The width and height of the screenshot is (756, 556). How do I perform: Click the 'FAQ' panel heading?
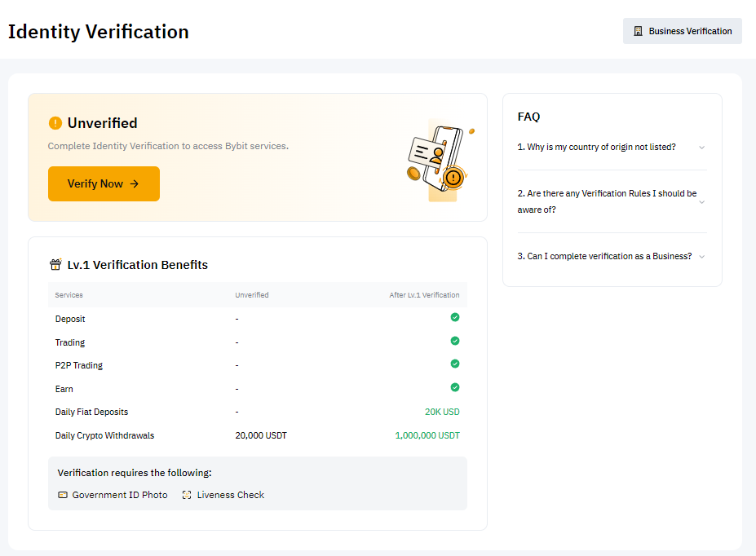tap(528, 117)
